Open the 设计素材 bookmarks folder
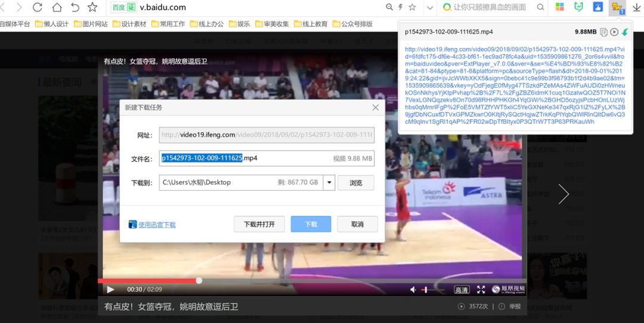 pos(129,24)
